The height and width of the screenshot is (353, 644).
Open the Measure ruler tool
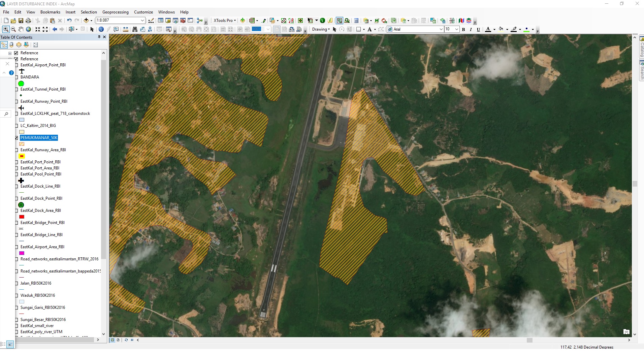tap(125, 29)
